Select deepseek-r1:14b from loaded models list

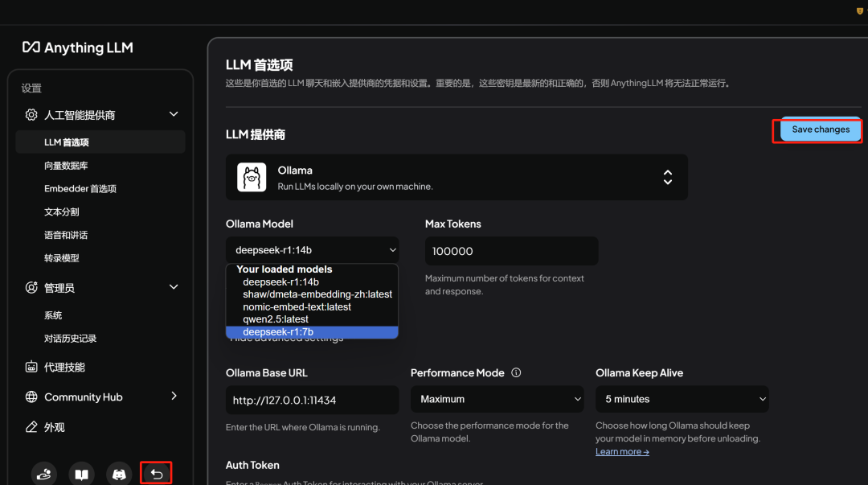(312, 282)
